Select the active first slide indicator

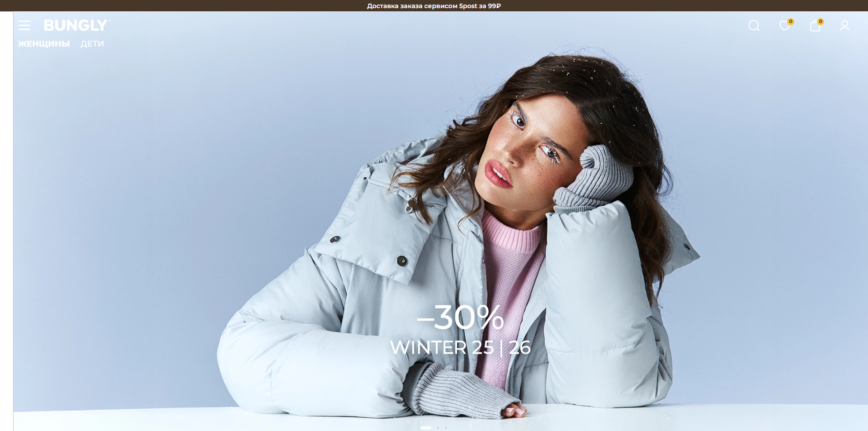click(x=425, y=427)
